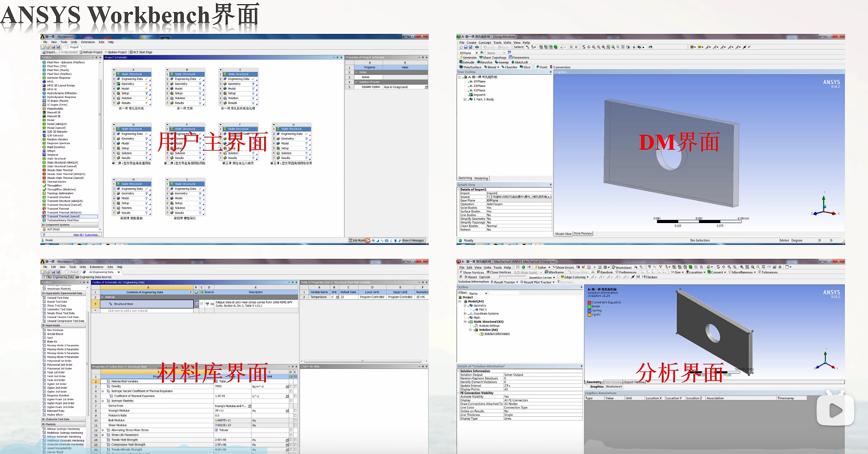Click the Import... button in Workbench

[x=50, y=53]
